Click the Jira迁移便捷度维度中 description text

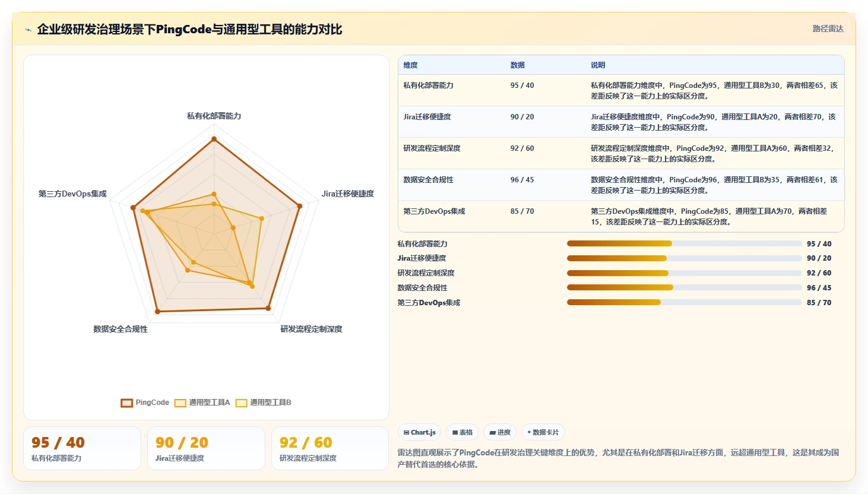(x=713, y=122)
